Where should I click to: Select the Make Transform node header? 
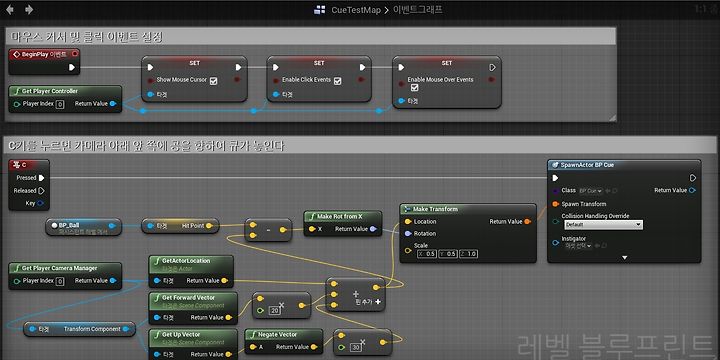pyautogui.click(x=468, y=209)
